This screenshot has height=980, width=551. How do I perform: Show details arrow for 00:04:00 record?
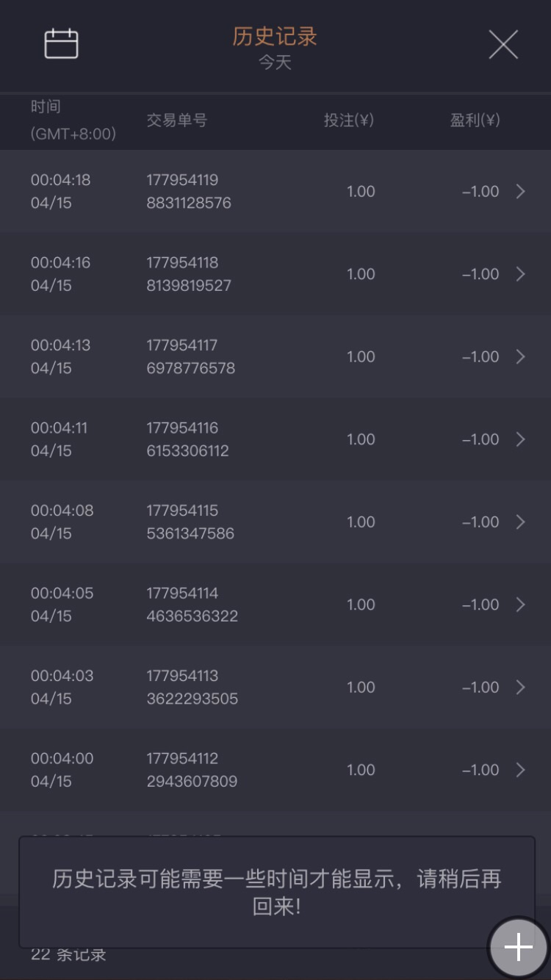pyautogui.click(x=520, y=770)
